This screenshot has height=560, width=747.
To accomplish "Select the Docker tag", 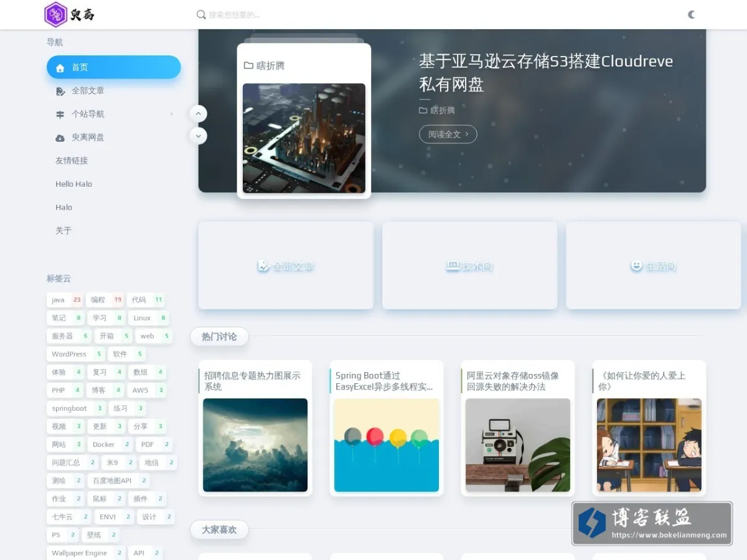I will [110, 444].
